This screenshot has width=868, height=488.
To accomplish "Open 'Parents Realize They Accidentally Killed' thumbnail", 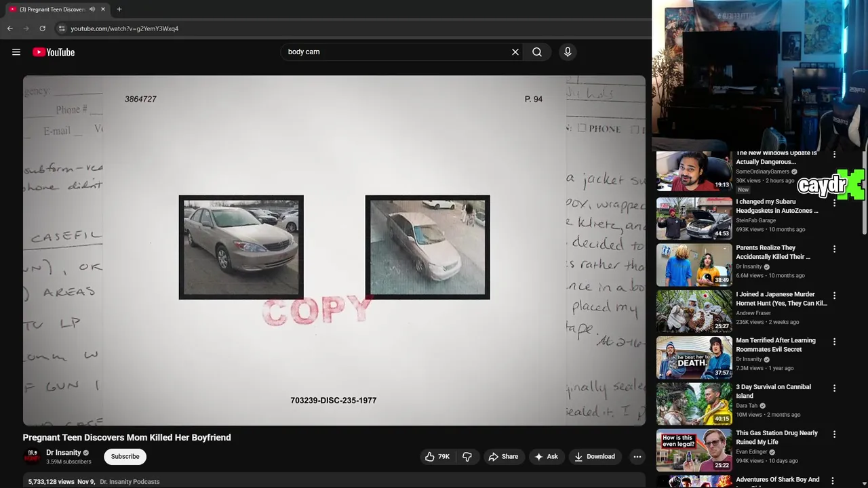I will [694, 264].
